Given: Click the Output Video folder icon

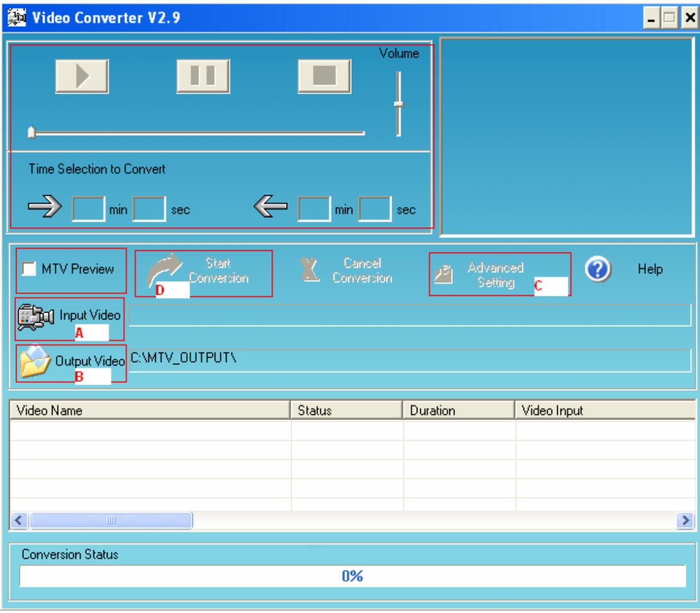Looking at the screenshot, I should pyautogui.click(x=36, y=363).
